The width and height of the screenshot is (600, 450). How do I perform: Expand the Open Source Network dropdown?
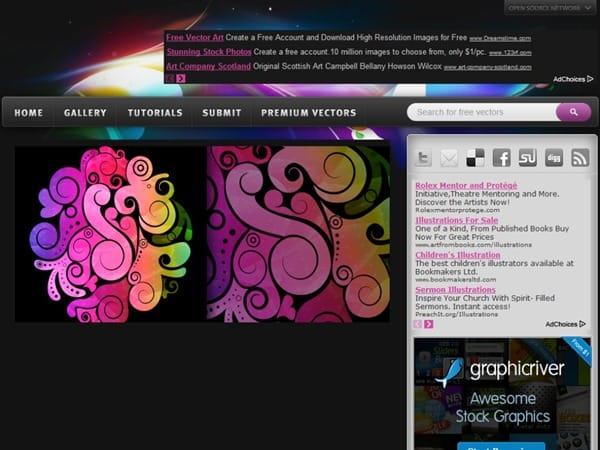click(550, 8)
